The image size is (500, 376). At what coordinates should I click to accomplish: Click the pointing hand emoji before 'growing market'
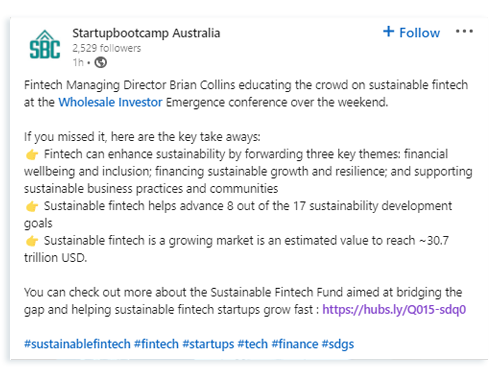pos(32,241)
